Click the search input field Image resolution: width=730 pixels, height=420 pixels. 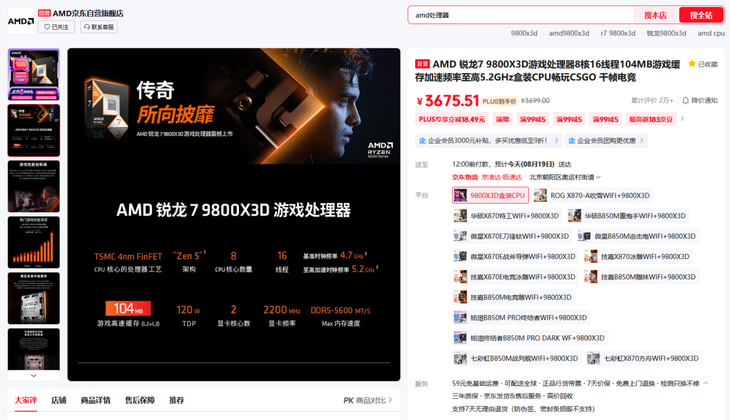point(520,15)
